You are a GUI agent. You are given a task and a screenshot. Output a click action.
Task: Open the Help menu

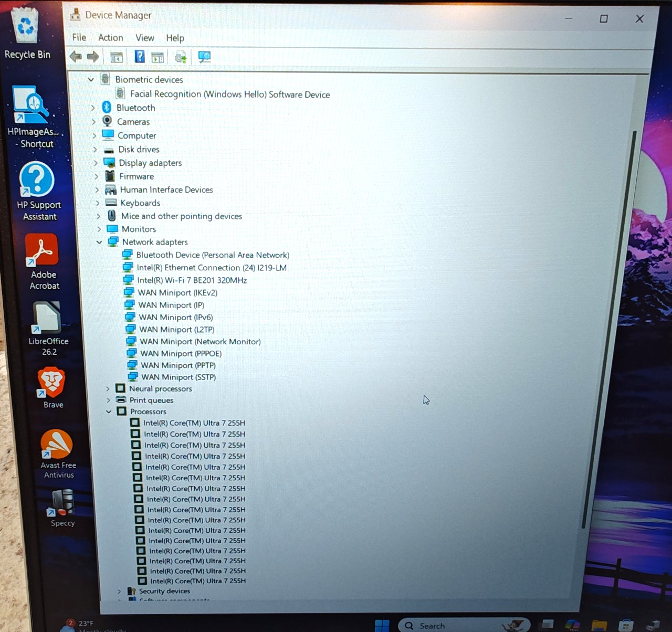point(175,38)
